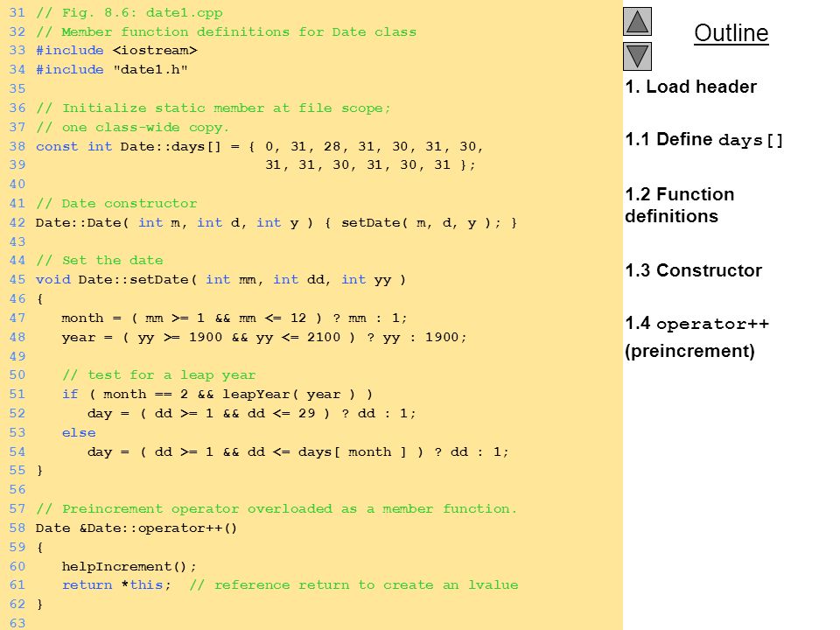Select '1.2 Function definitions' outline entry
Image resolution: width=840 pixels, height=630 pixels.
coord(679,205)
